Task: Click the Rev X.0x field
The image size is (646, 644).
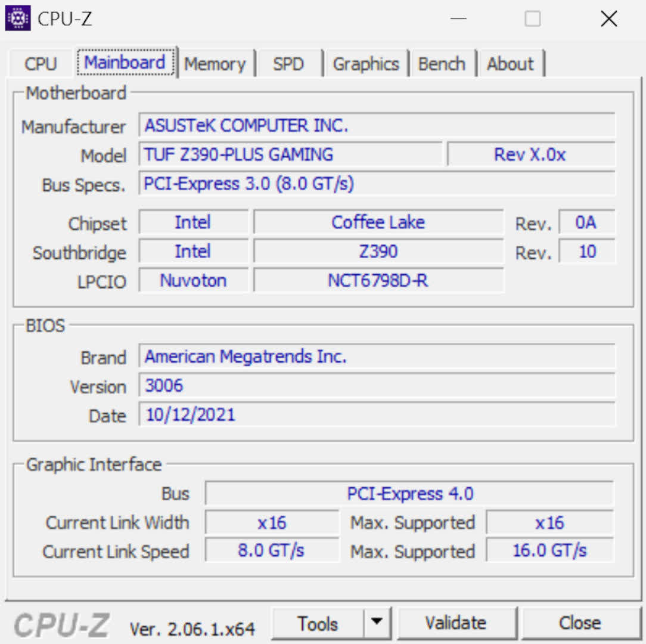Action: pyautogui.click(x=531, y=154)
